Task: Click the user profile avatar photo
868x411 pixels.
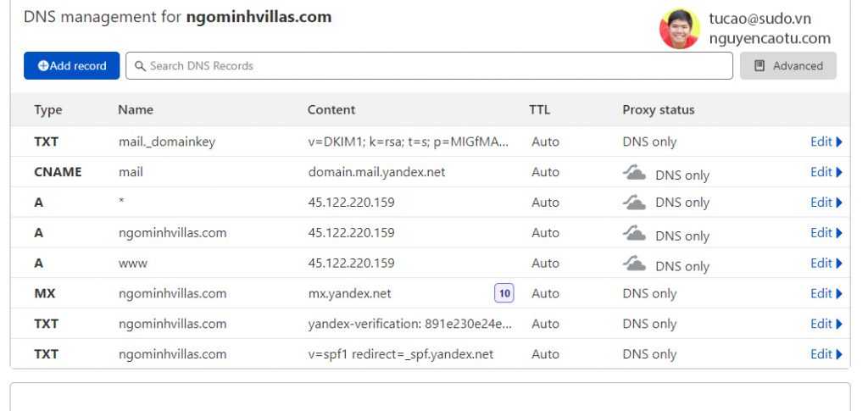Action: pos(680,29)
